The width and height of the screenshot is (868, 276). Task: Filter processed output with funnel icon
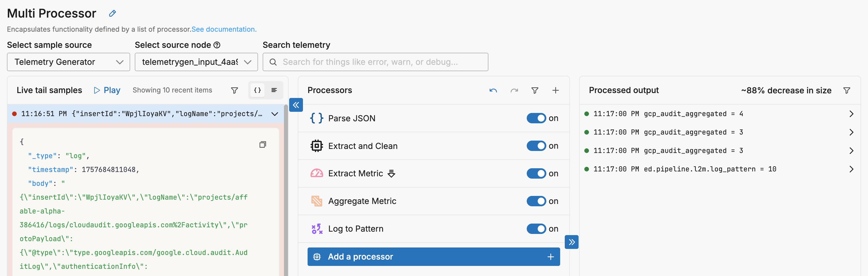[x=847, y=90]
